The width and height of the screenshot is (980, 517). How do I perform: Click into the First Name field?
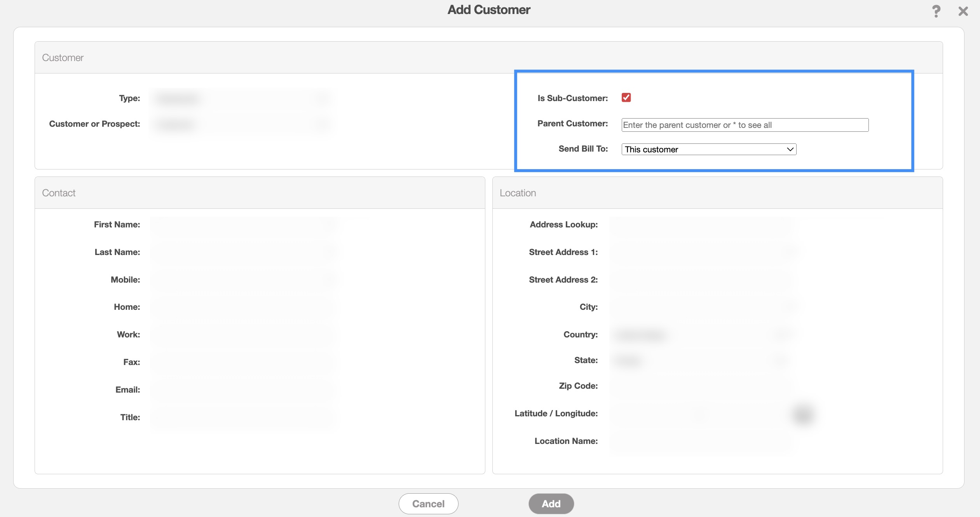pyautogui.click(x=243, y=225)
